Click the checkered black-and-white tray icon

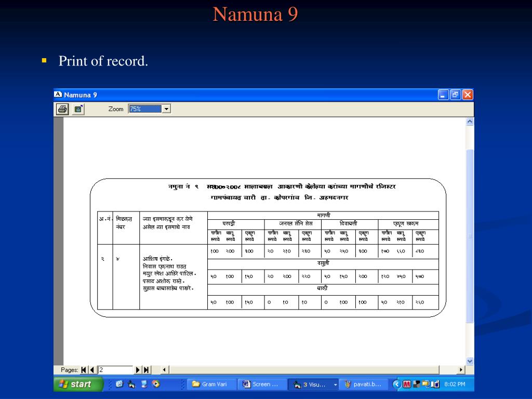(x=417, y=384)
